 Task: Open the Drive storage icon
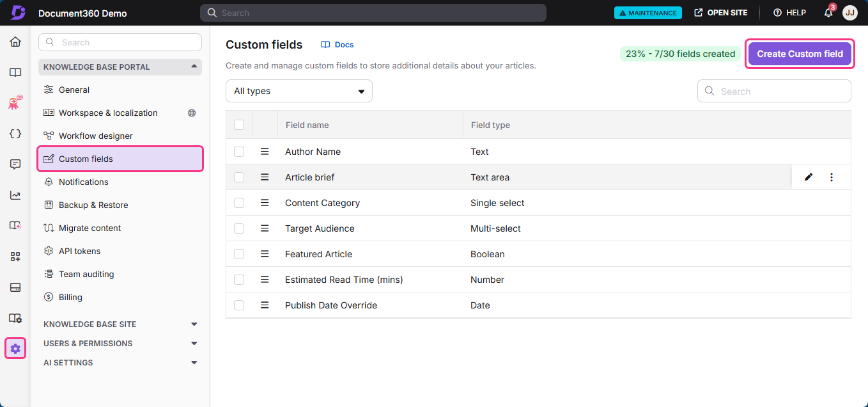[15, 287]
